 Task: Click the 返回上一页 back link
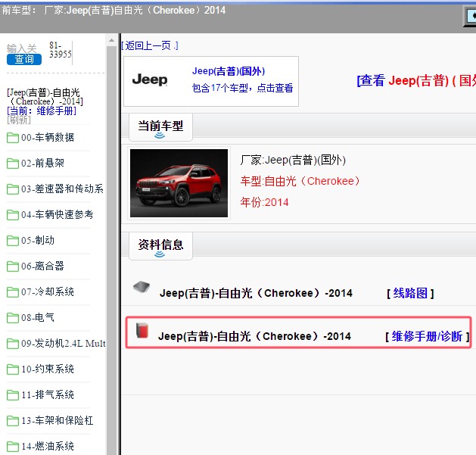click(x=150, y=46)
